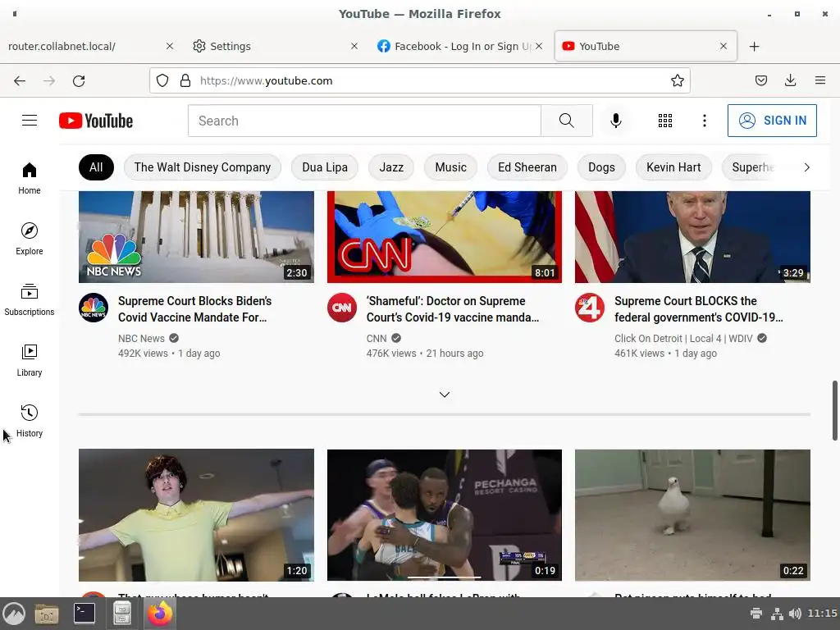Go to Home in sidebar

[30, 178]
